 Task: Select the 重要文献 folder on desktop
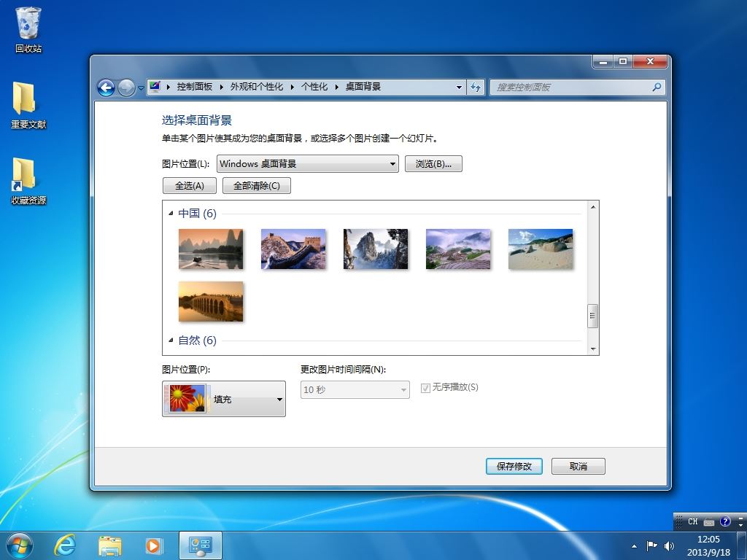click(x=28, y=105)
